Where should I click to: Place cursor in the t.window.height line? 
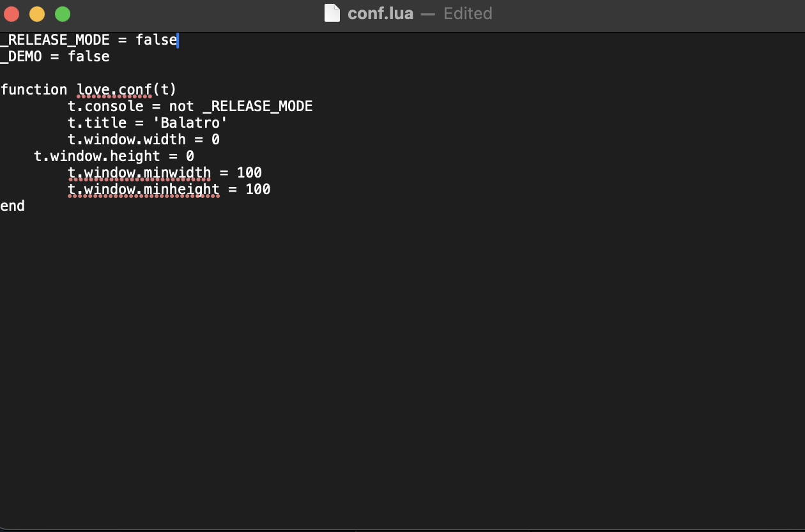coord(97,156)
